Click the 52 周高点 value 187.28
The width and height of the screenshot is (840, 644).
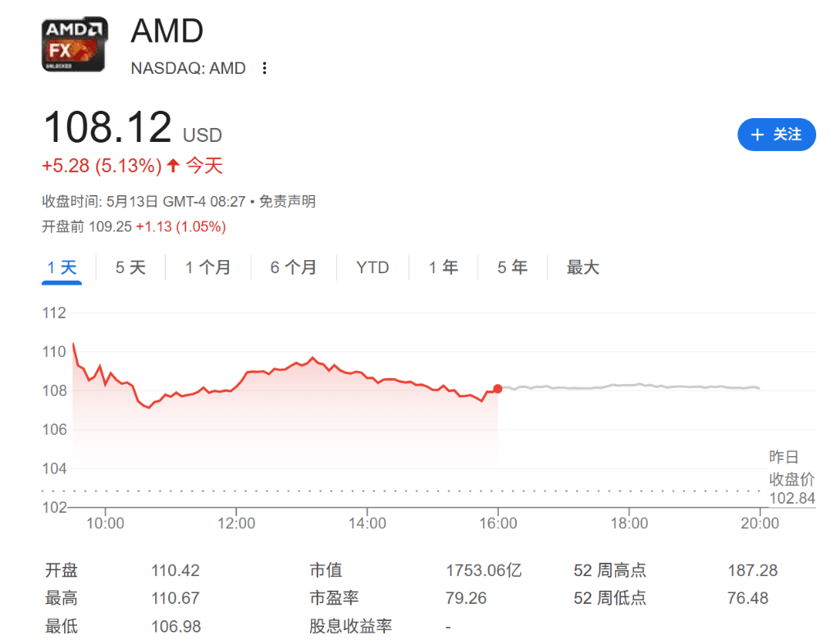752,570
